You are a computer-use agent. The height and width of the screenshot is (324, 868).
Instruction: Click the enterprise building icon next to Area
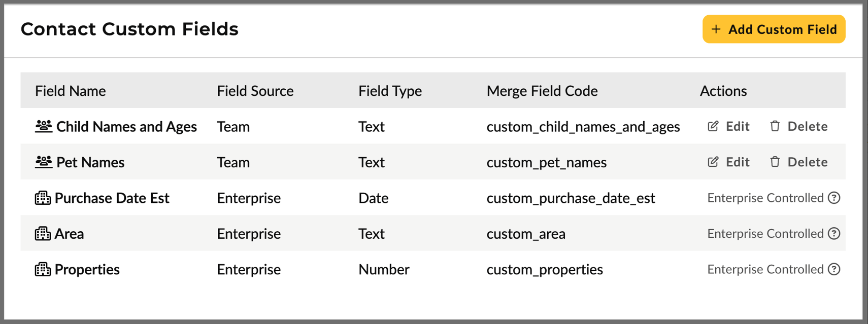point(43,234)
